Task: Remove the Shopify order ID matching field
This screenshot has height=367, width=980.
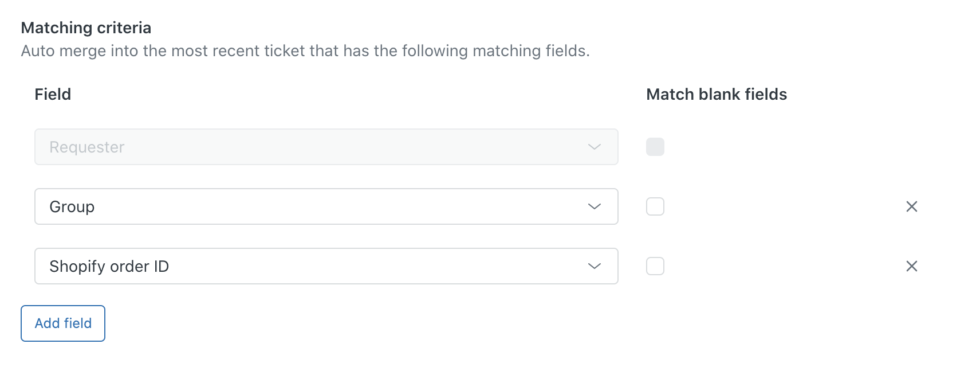Action: (x=912, y=266)
